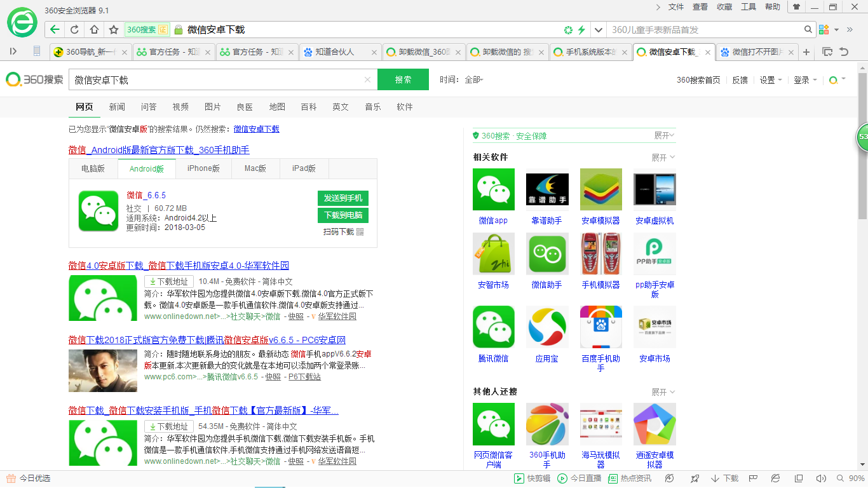The width and height of the screenshot is (868, 488).
Task: Open the 微信app green icon under 相关软件
Action: point(494,189)
